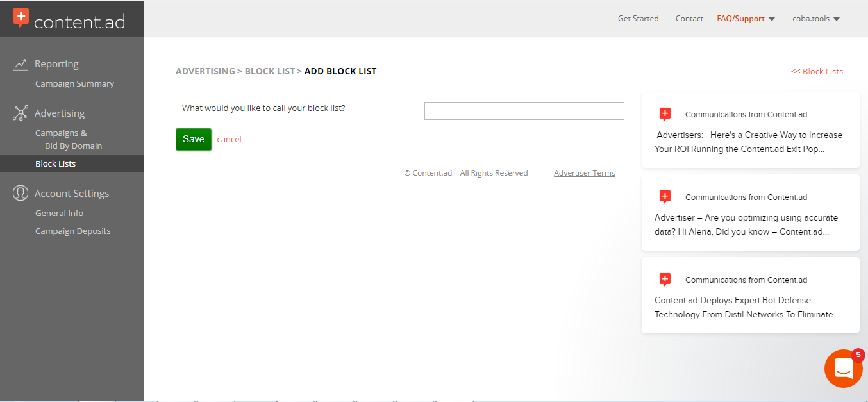Open the Distil Networks Bot Defense message

click(750, 296)
